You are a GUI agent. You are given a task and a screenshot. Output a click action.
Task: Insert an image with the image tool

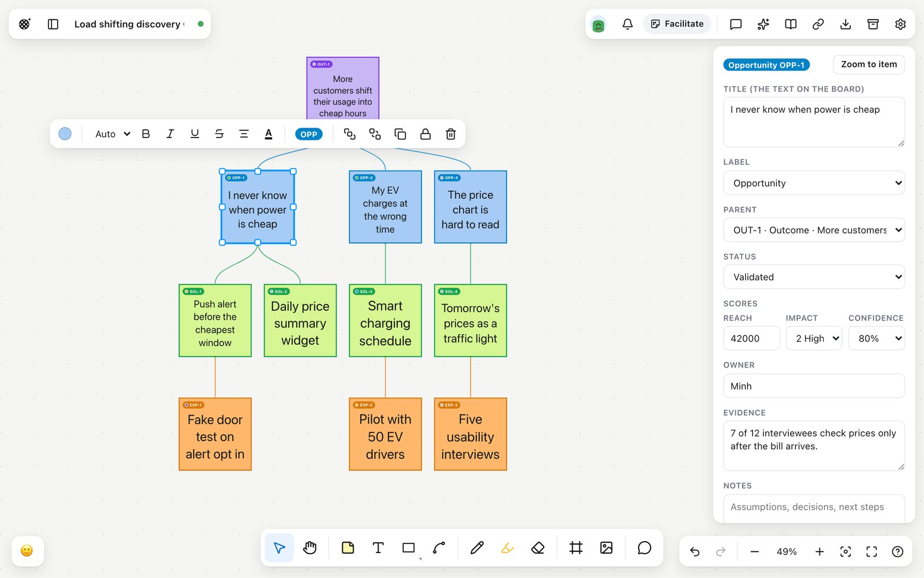606,548
